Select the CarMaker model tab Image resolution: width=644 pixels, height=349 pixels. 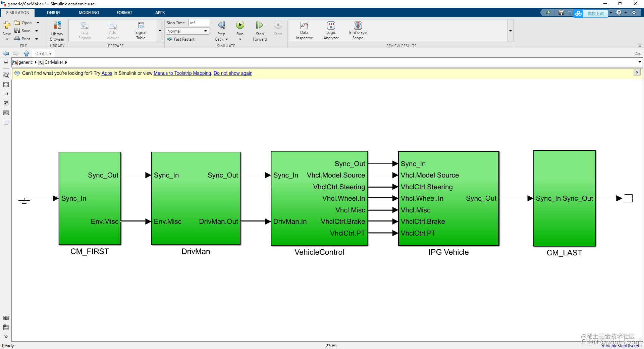click(x=44, y=54)
